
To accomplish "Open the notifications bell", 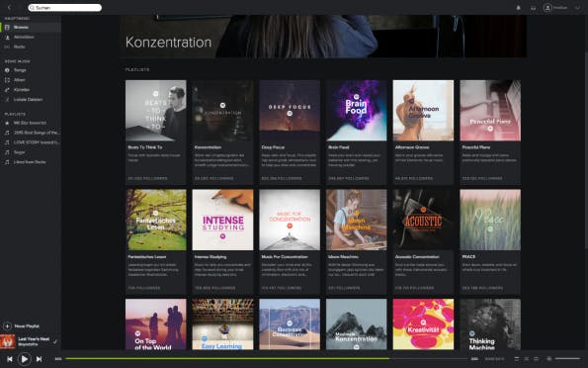I will [518, 8].
